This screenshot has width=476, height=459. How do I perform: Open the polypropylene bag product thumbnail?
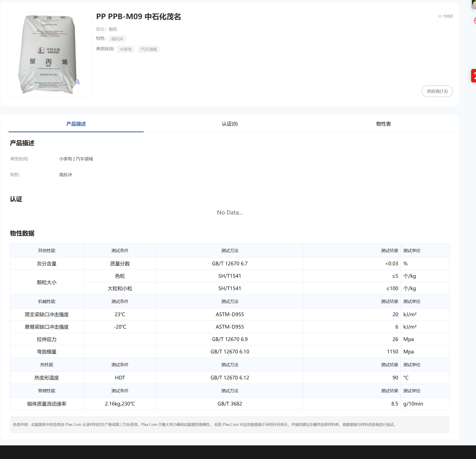point(49,54)
